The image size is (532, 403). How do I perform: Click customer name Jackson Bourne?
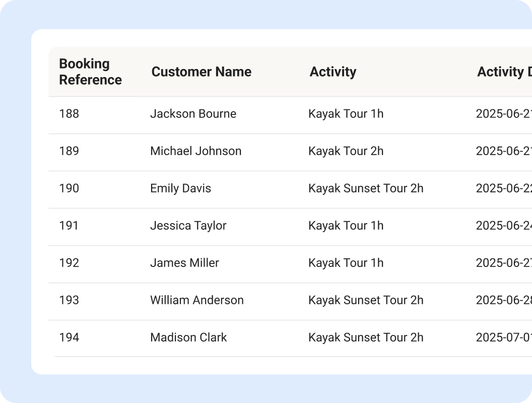click(193, 114)
